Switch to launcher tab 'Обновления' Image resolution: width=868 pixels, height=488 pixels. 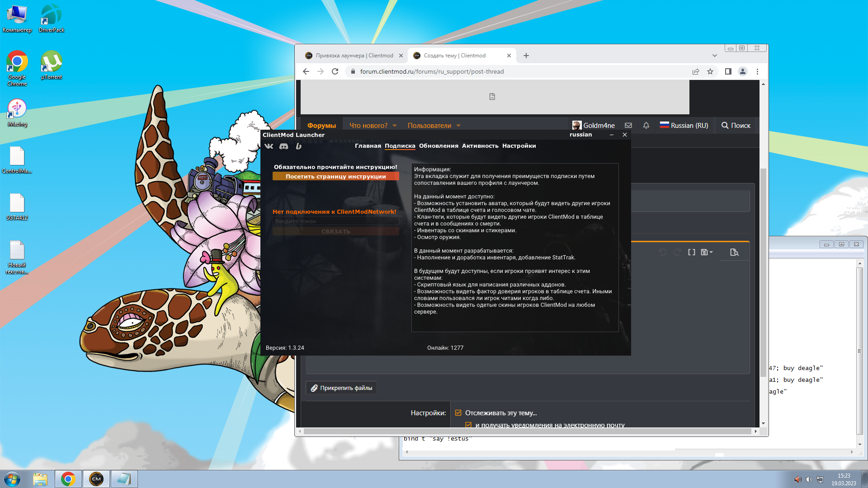pyautogui.click(x=439, y=146)
